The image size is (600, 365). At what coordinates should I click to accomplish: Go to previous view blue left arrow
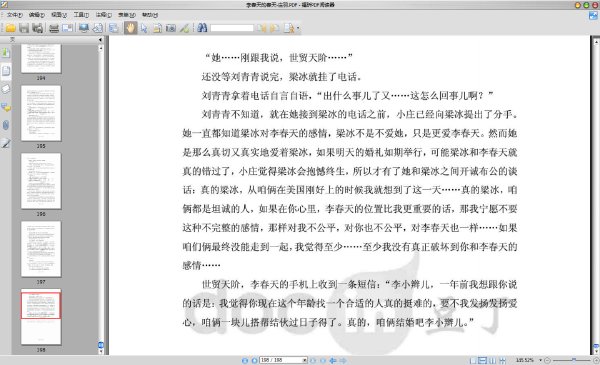click(x=333, y=360)
